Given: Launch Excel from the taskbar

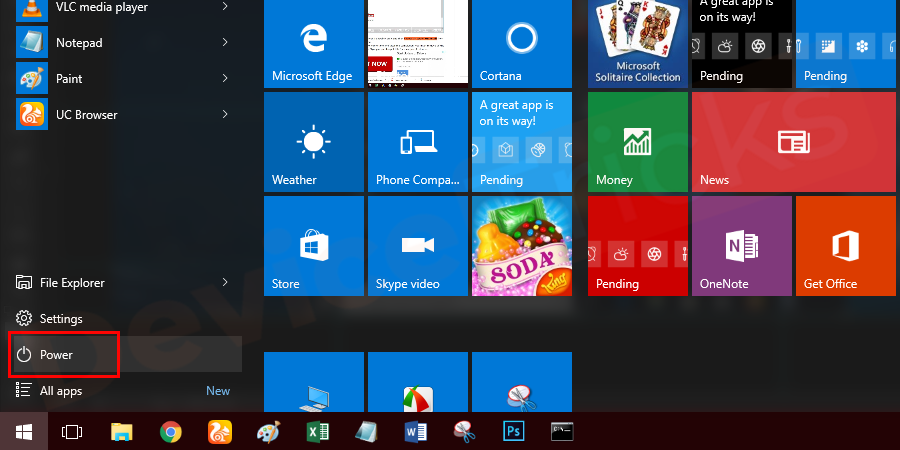Looking at the screenshot, I should (317, 432).
